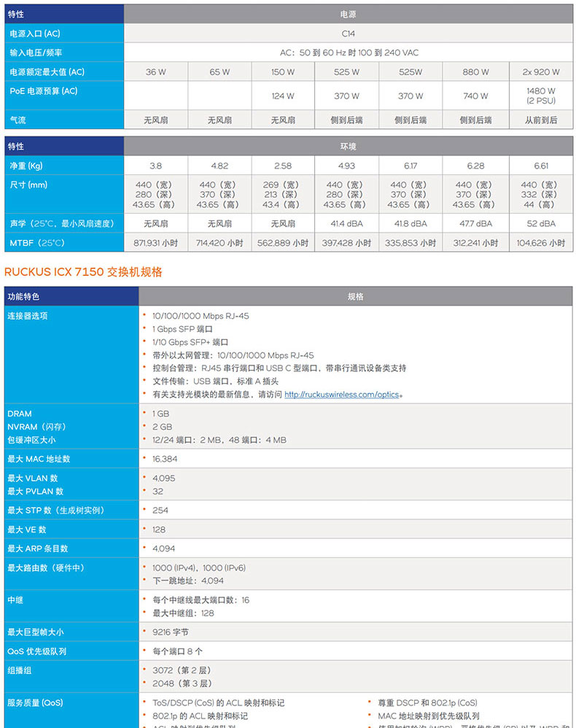Click the 1 Gbps SFP 端口 bullet
This screenshot has height=728, width=576.
[x=182, y=329]
